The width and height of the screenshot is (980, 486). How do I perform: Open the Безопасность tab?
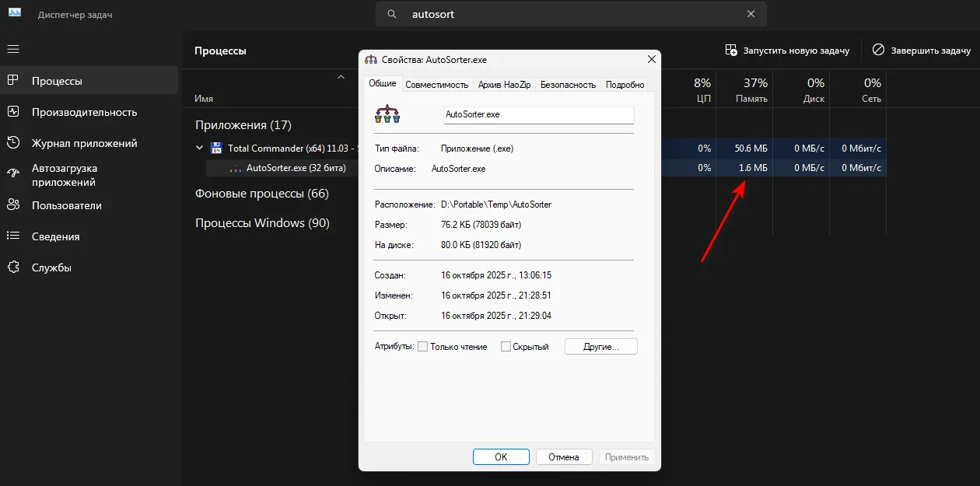(568, 85)
